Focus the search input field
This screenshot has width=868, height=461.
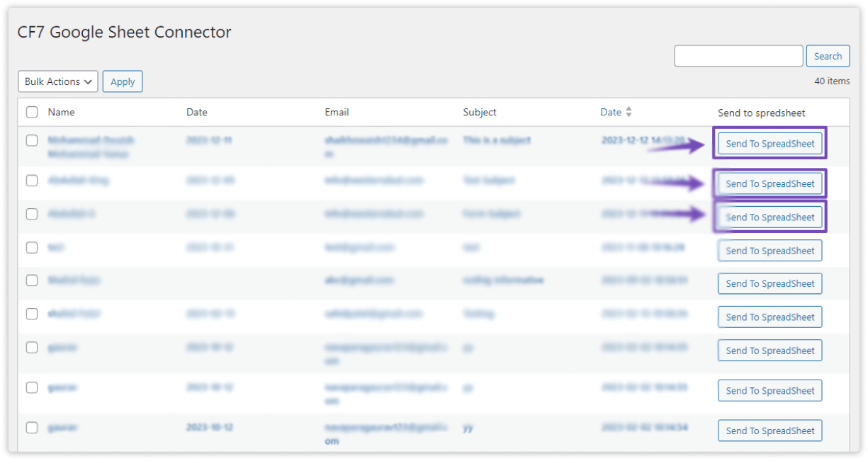738,56
